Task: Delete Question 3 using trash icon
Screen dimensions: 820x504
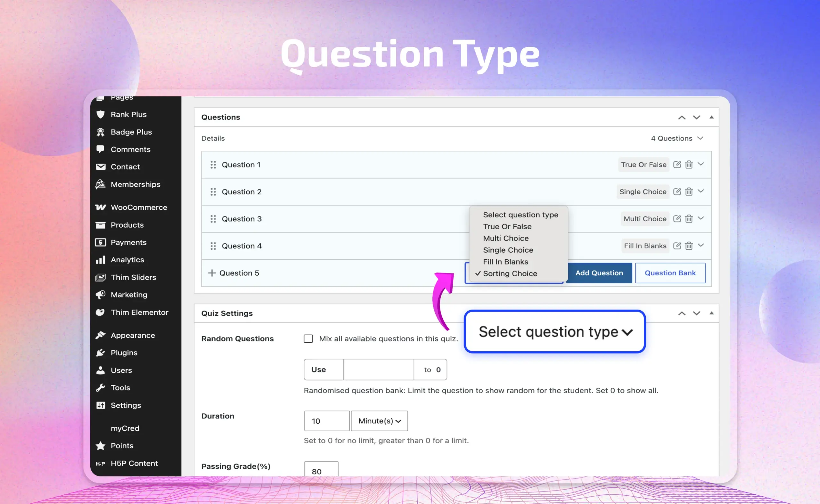Action: coord(689,218)
